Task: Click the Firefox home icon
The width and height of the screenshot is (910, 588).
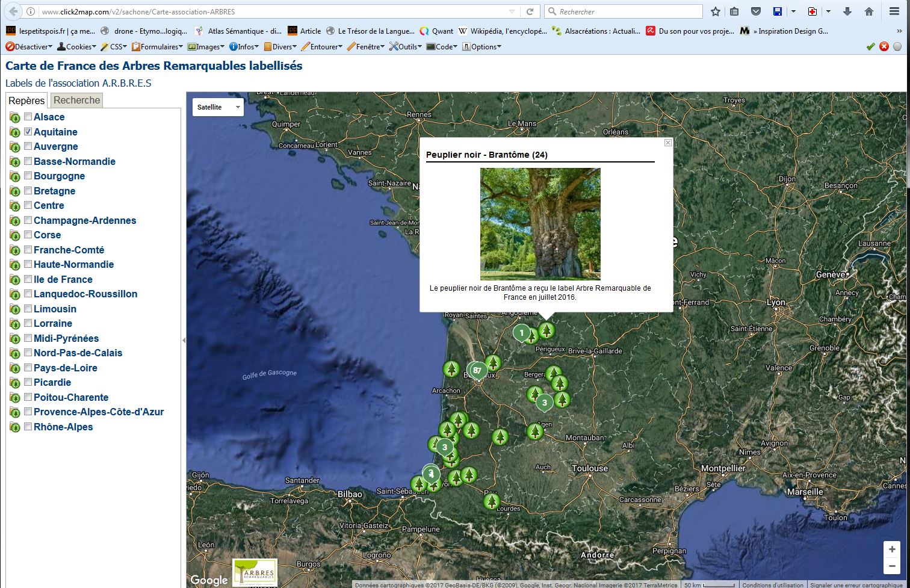Action: point(868,11)
